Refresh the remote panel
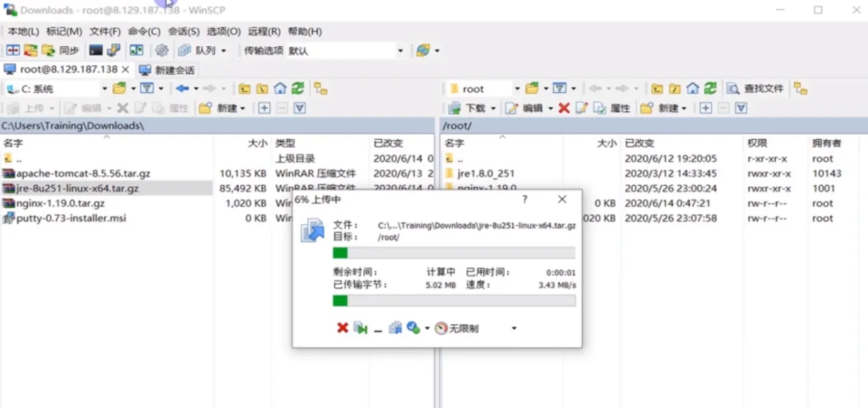Screen dimensions: 868x408 pos(710,89)
